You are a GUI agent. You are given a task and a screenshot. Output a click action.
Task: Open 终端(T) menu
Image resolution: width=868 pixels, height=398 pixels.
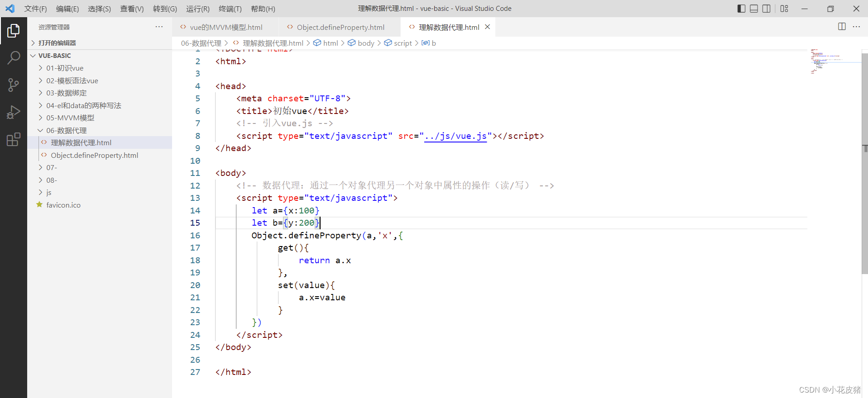click(230, 9)
